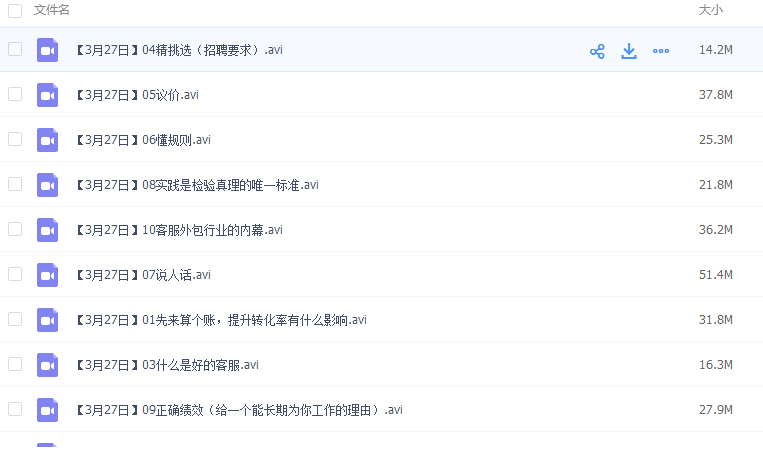This screenshot has height=470, width=763.
Task: Open 【3月27日】09正确绩效（给一个能长期为你工作的理由）.avi
Action: click(x=239, y=410)
